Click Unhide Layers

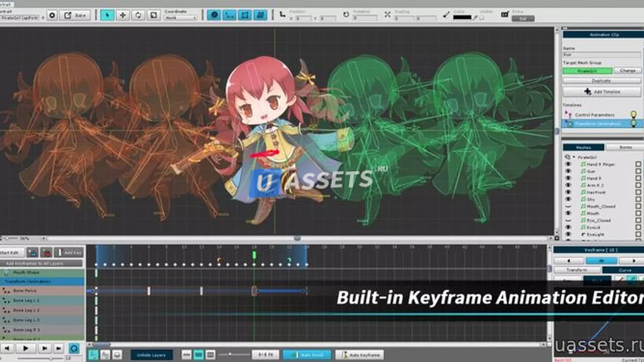151,355
